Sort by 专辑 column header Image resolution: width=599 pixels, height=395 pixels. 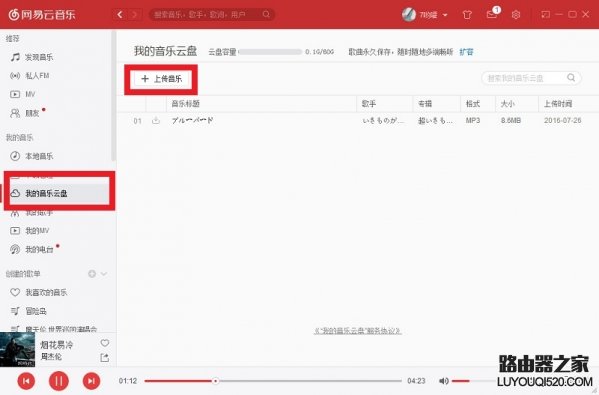pyautogui.click(x=425, y=104)
